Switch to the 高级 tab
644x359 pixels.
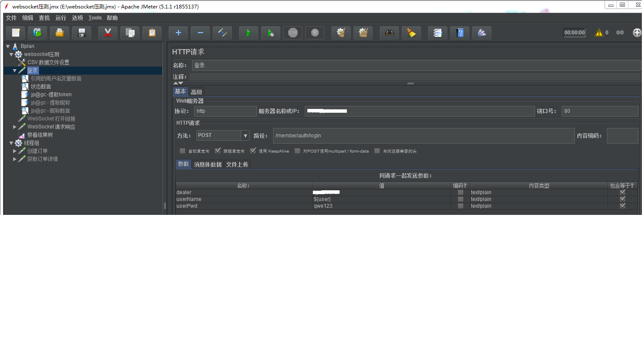tap(196, 92)
